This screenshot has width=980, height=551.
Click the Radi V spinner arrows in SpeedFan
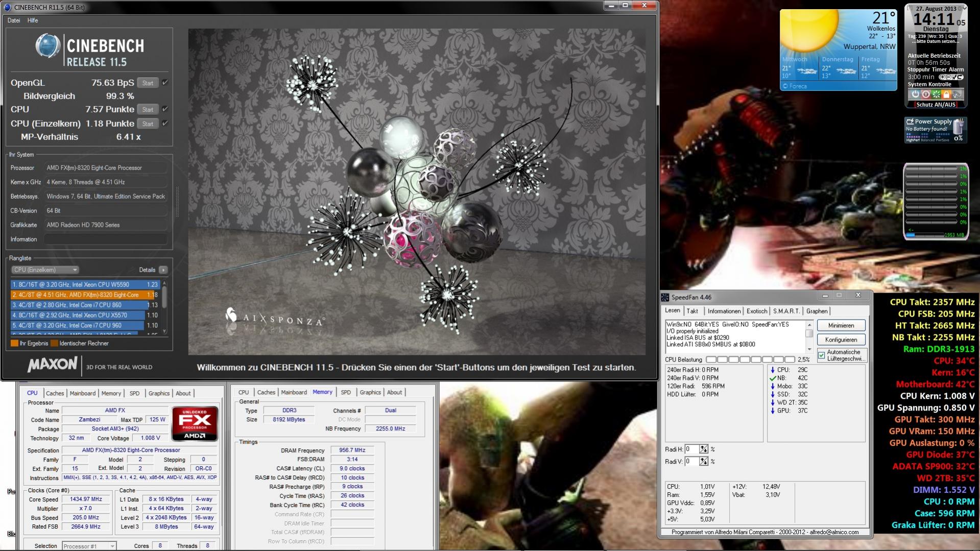[x=704, y=461]
